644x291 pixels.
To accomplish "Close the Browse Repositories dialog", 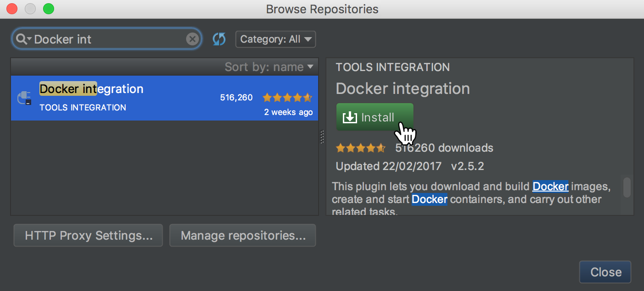I will (x=605, y=272).
